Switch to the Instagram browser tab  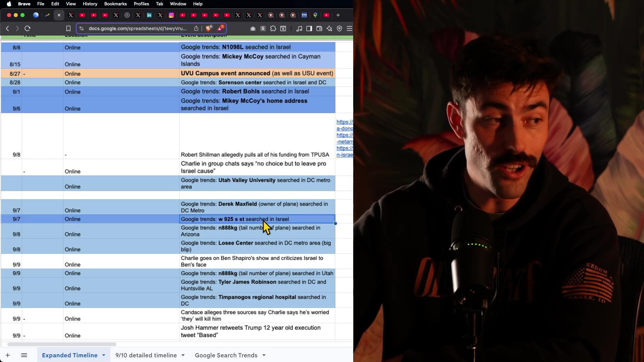(x=171, y=15)
